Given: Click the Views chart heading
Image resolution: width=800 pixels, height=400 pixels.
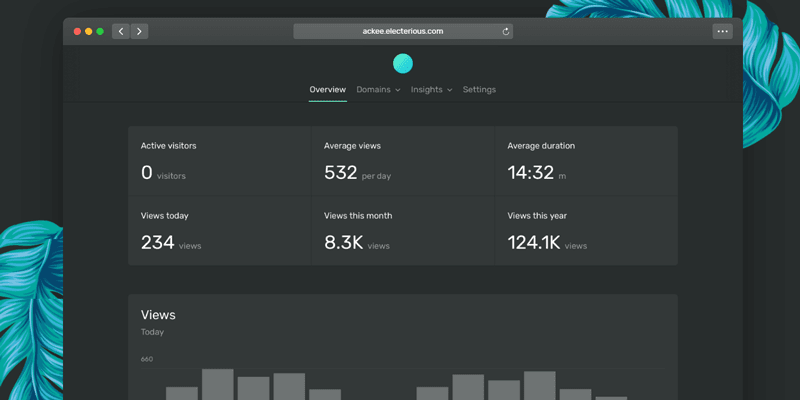Looking at the screenshot, I should tap(158, 315).
